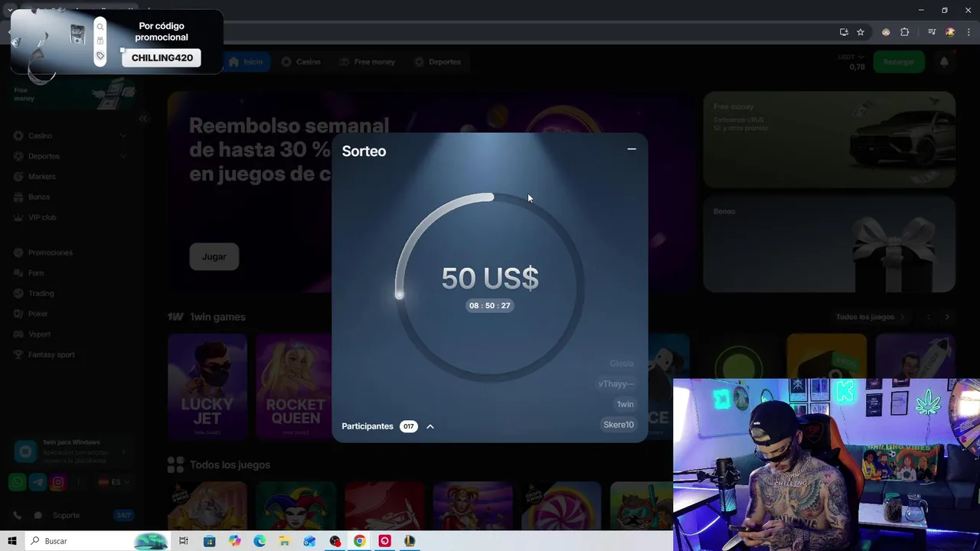
Task: Click the Bonos gift promo card
Action: pyautogui.click(x=829, y=244)
